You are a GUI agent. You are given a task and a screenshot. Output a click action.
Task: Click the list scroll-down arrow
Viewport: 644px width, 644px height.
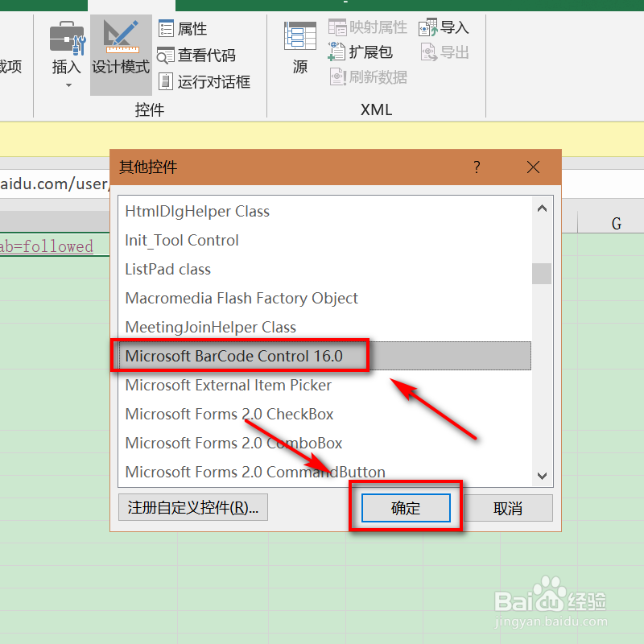[x=542, y=476]
